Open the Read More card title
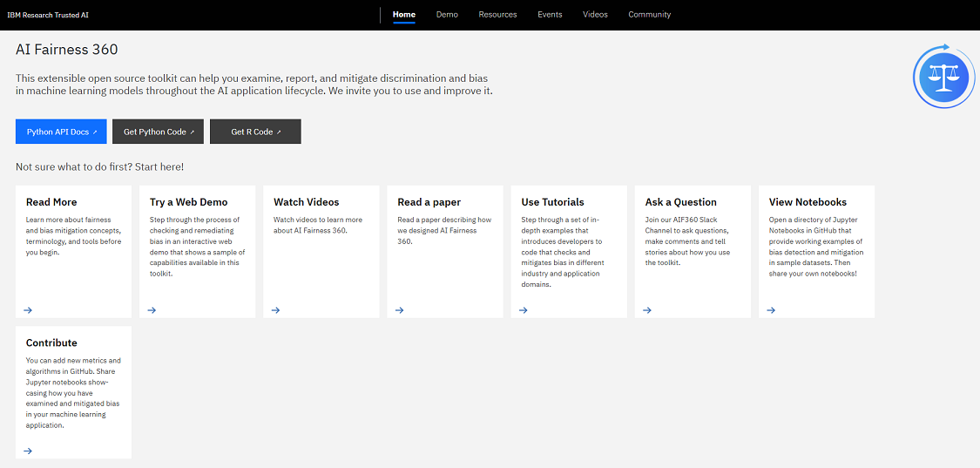980x468 pixels. [51, 202]
